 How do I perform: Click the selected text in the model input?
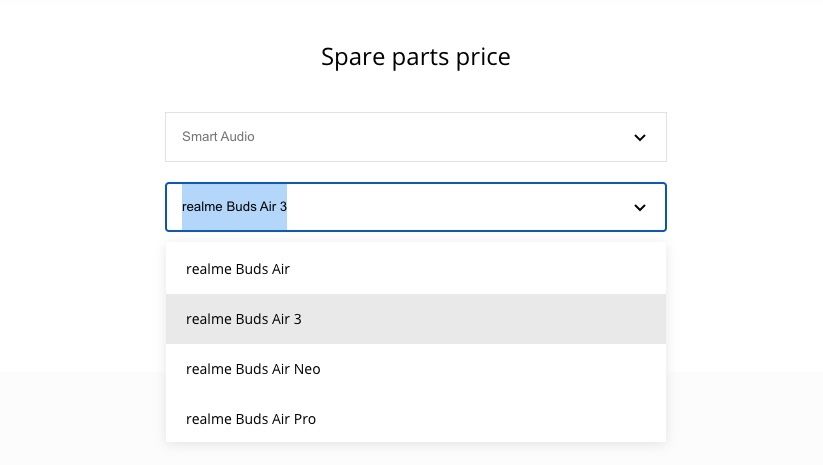[234, 207]
